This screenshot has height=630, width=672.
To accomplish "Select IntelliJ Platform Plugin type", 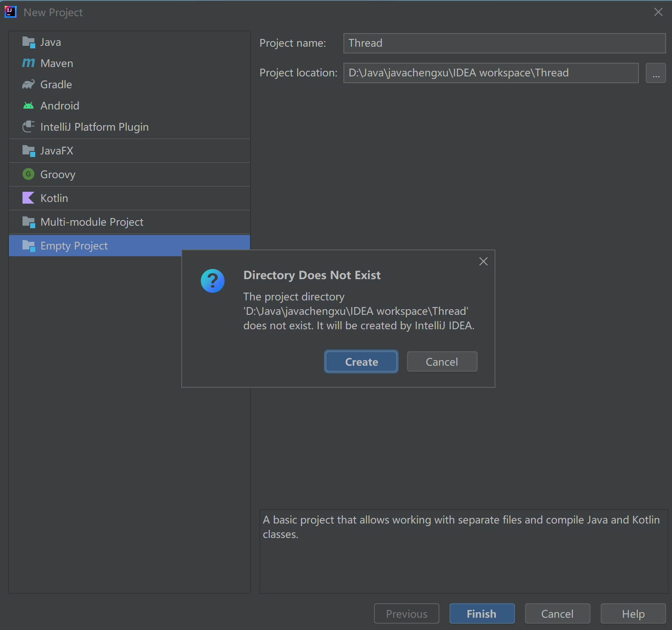I will tap(129, 127).
